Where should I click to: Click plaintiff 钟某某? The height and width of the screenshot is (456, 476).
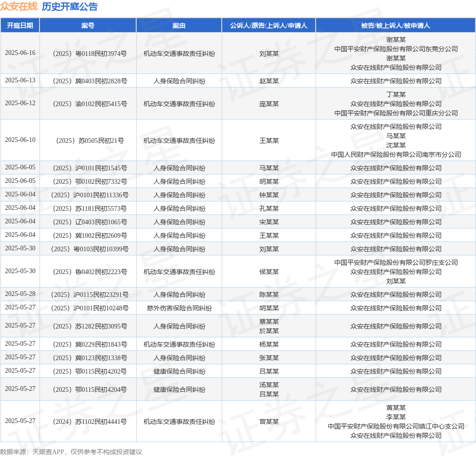pyautogui.click(x=269, y=195)
